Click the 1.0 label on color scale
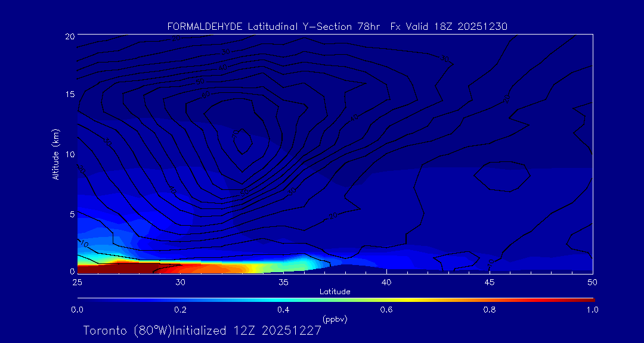 [593, 310]
